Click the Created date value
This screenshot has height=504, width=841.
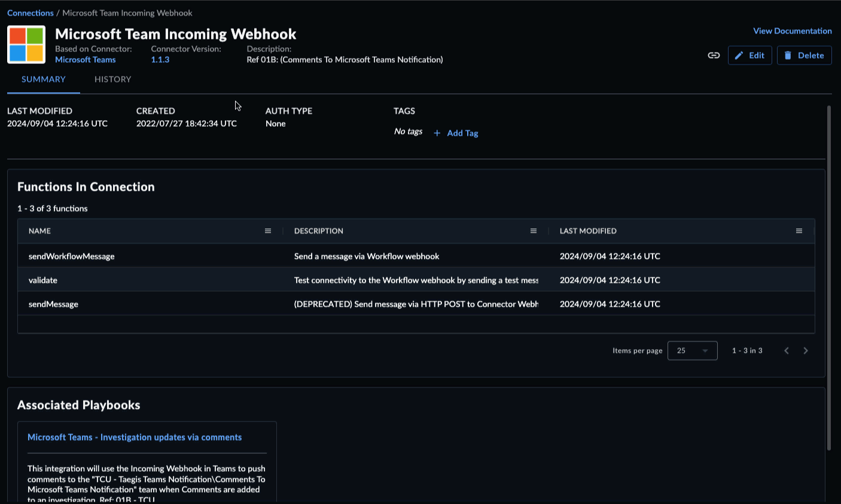187,123
